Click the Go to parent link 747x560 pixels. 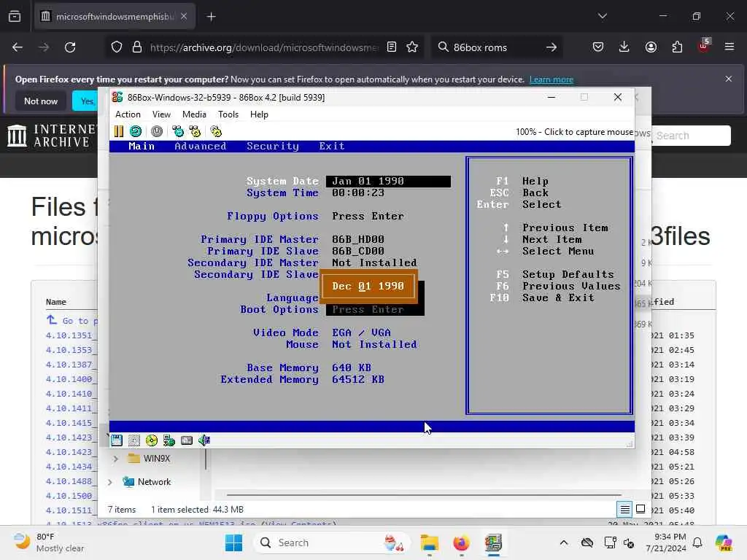[x=72, y=321]
